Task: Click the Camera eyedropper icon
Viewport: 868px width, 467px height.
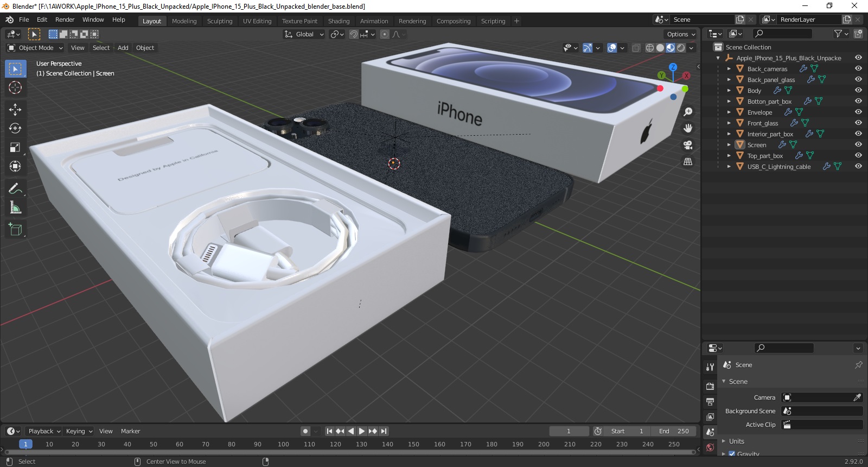Action: (857, 397)
